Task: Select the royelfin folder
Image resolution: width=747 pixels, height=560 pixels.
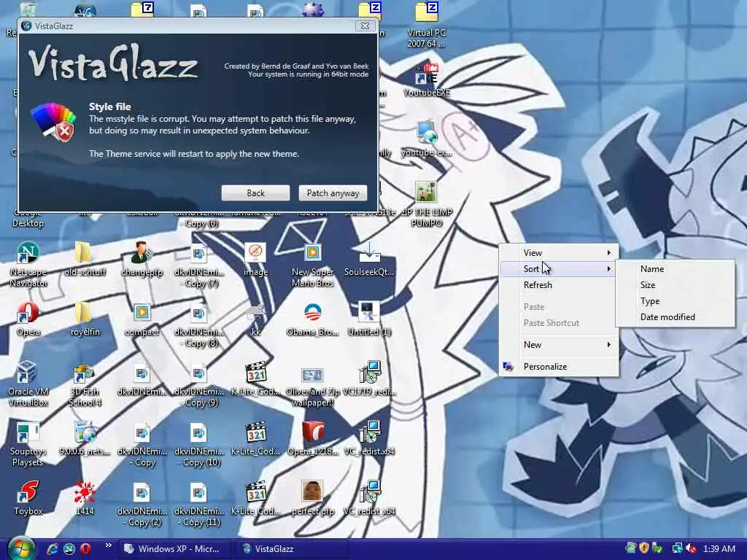Action: coord(85,319)
